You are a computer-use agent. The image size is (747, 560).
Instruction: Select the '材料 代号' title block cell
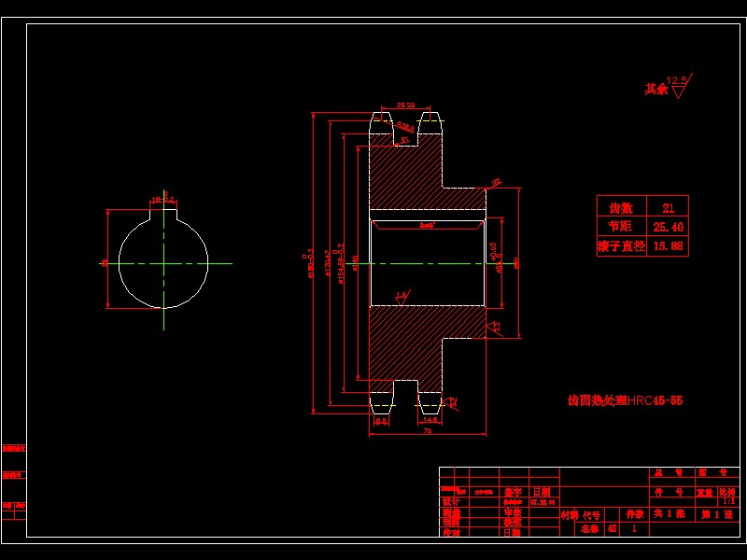(x=581, y=515)
